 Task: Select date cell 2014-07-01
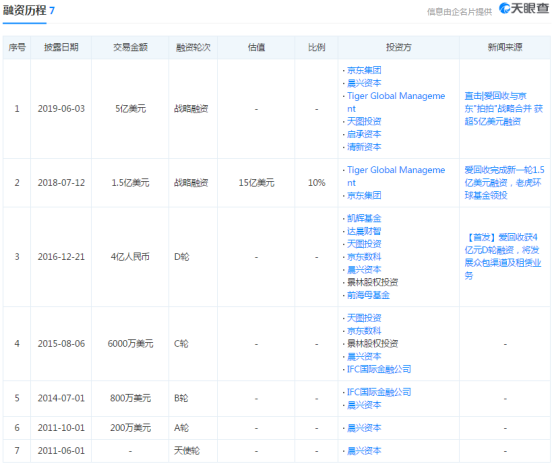tap(61, 399)
